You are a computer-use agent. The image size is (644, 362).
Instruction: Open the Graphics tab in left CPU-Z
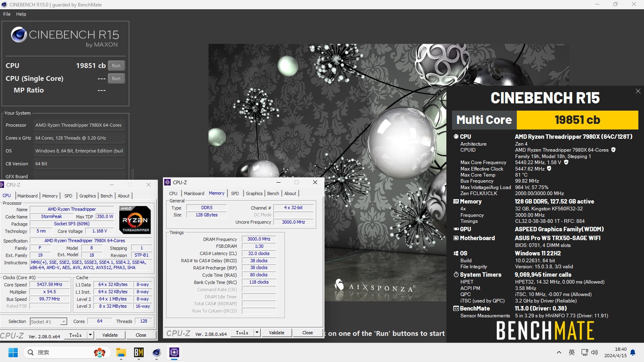[88, 196]
